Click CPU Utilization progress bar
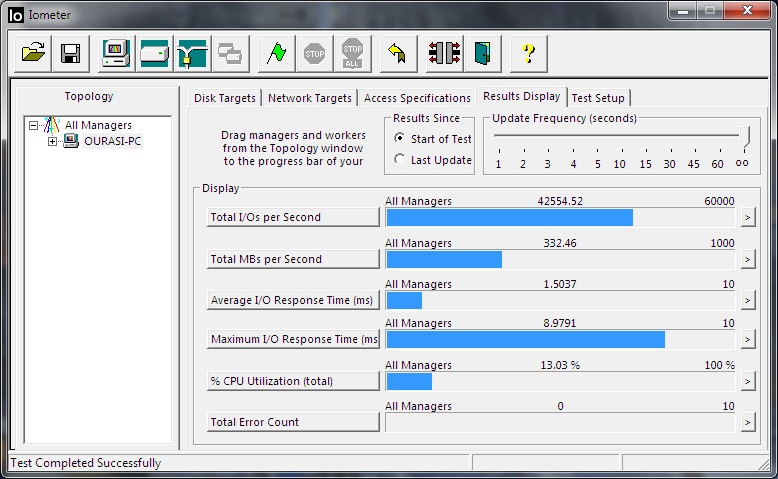Image resolution: width=778 pixels, height=479 pixels. click(560, 381)
